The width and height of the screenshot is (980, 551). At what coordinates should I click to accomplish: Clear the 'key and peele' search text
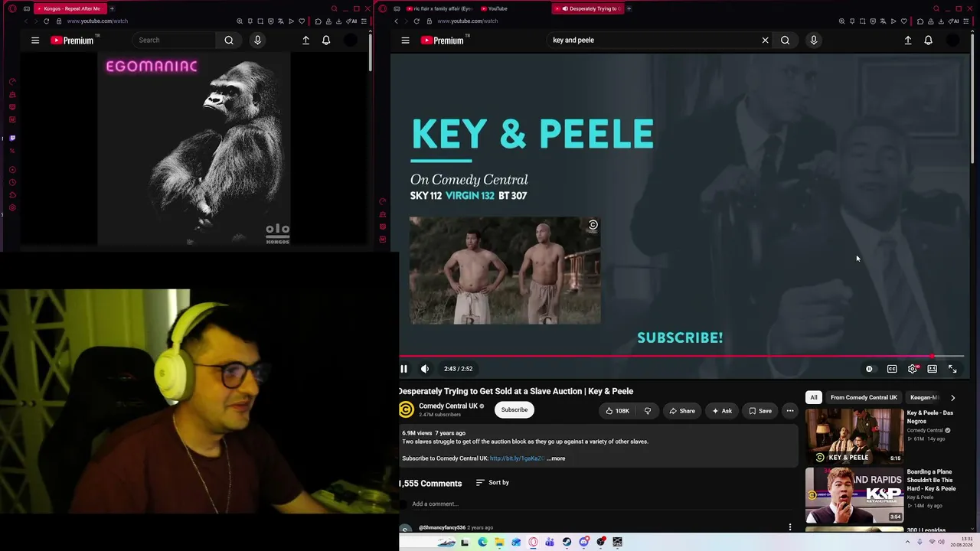tap(765, 41)
